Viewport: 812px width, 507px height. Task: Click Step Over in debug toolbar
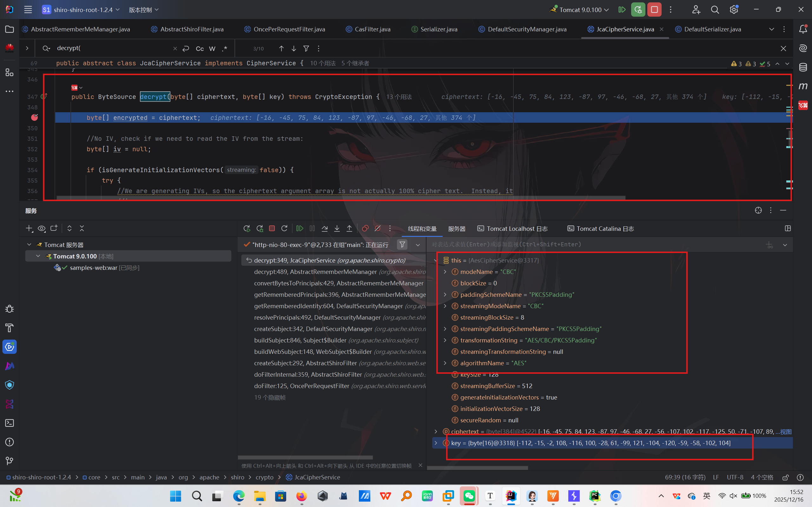325,228
